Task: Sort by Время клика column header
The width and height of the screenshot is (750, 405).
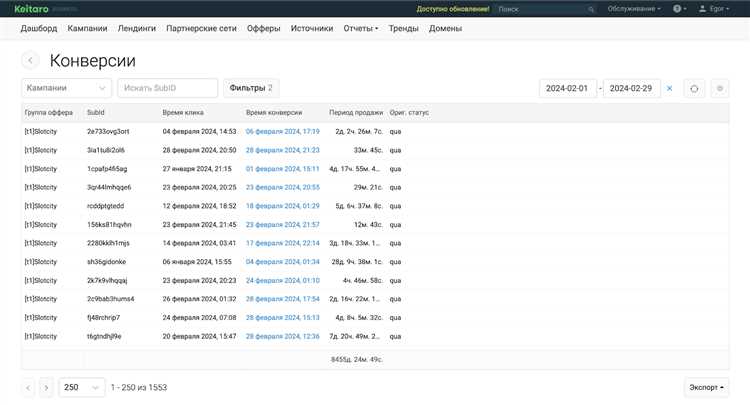Action: pos(183,112)
